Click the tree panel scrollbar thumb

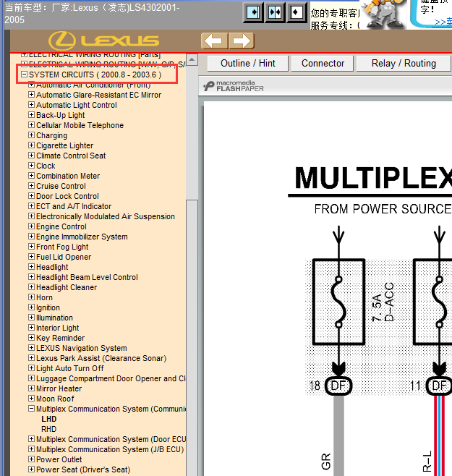tap(192, 337)
